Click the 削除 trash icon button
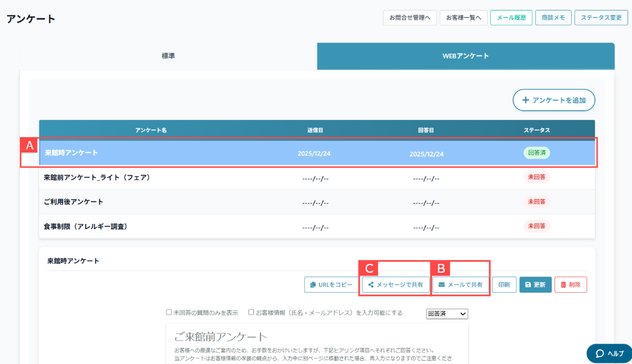This screenshot has width=632, height=364. (571, 285)
